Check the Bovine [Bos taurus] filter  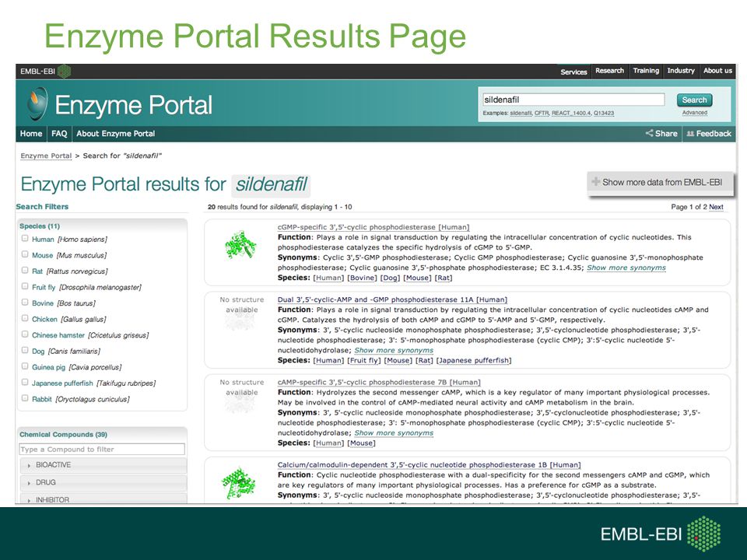click(x=25, y=303)
